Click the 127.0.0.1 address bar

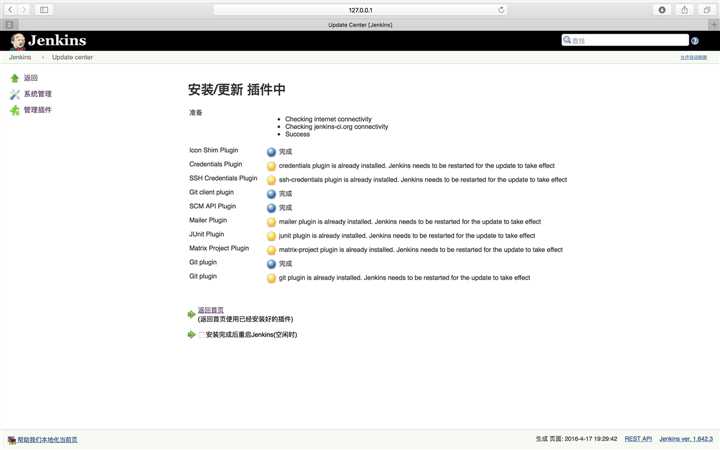(360, 10)
